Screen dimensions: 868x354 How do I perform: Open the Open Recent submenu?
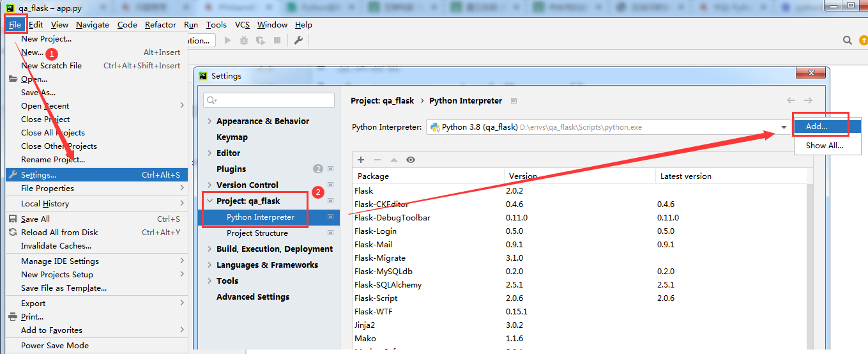[x=96, y=105]
